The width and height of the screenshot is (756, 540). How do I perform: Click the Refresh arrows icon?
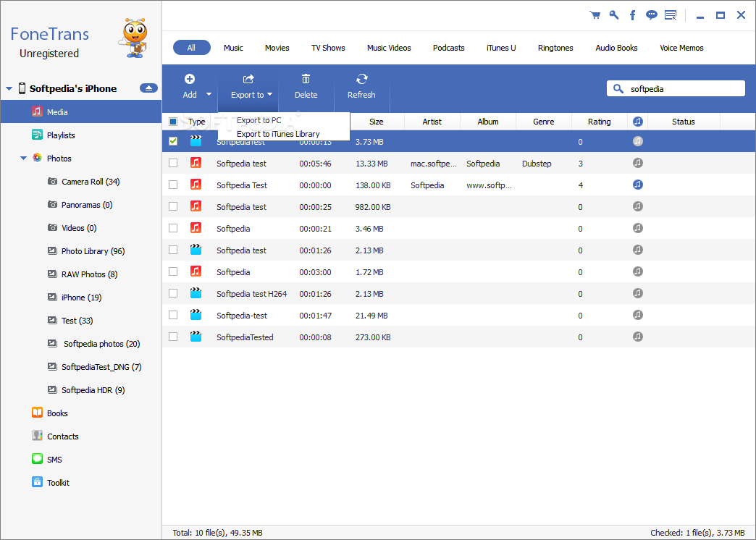pos(361,79)
